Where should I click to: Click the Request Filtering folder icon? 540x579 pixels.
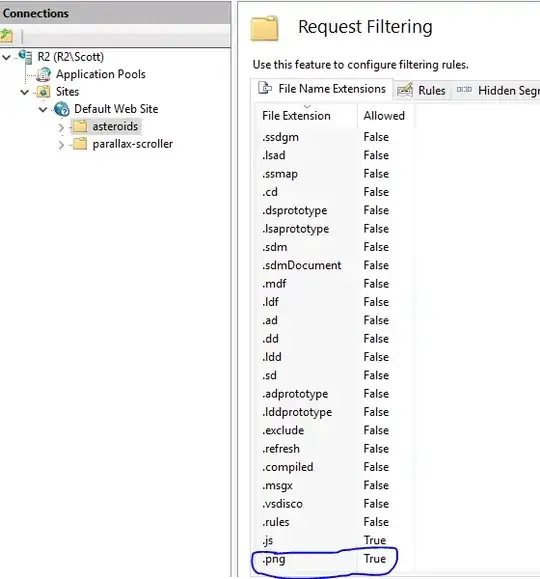tap(264, 28)
